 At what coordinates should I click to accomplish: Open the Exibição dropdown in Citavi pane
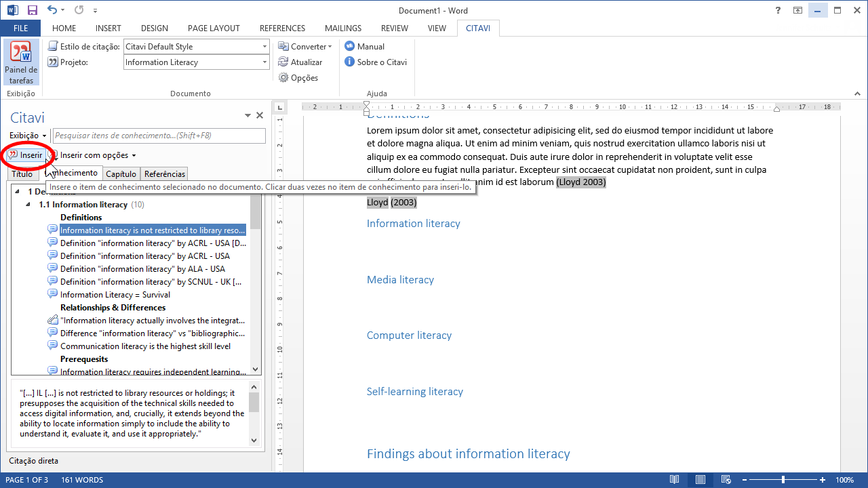(28, 136)
